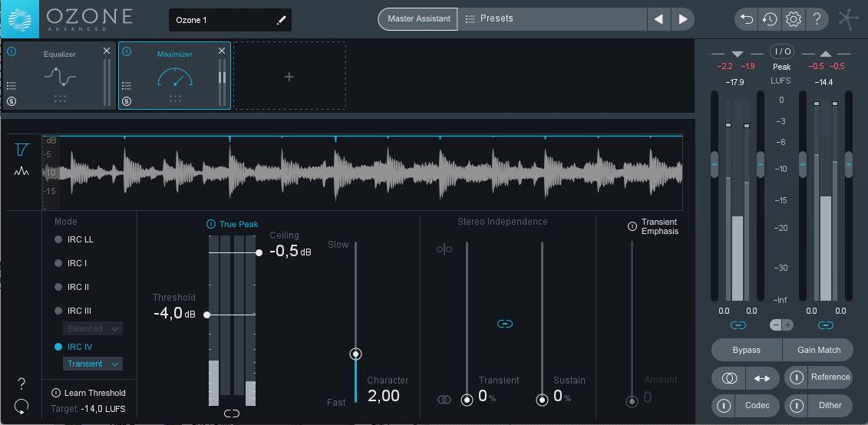Click the Transient Emphasis Amount slider handle
868x425 pixels.
632,401
